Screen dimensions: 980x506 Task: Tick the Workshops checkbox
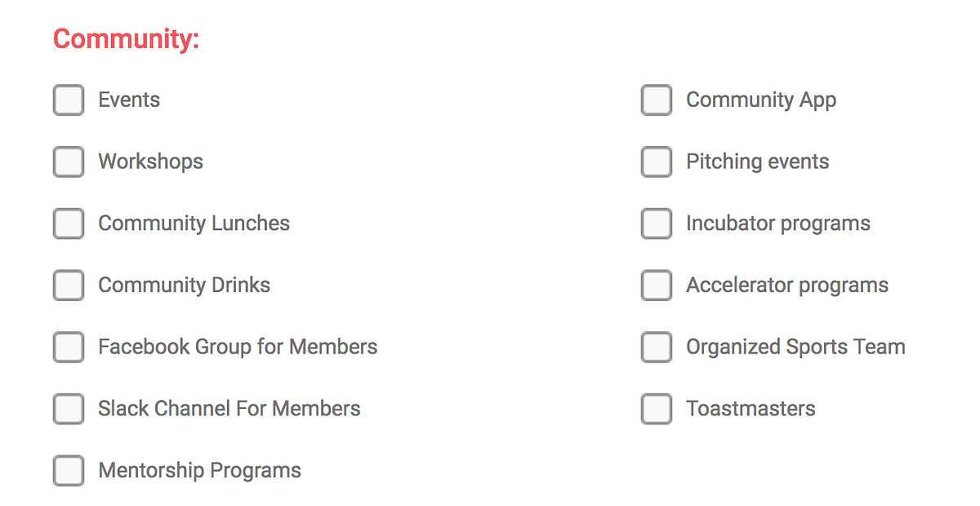coord(69,162)
